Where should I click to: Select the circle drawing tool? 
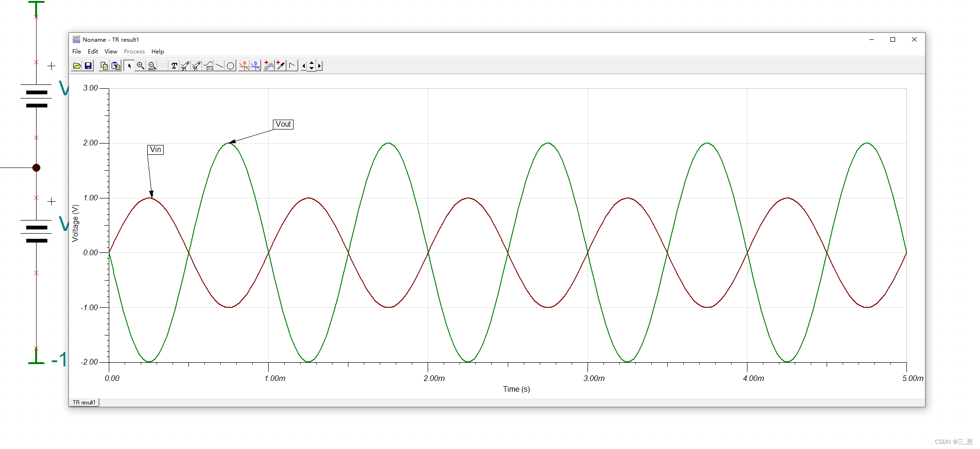230,66
